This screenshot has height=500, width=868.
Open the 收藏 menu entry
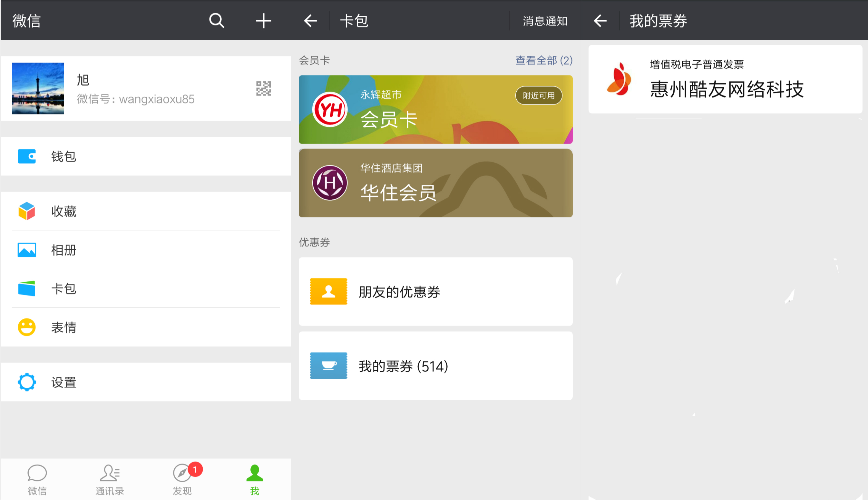pyautogui.click(x=146, y=211)
